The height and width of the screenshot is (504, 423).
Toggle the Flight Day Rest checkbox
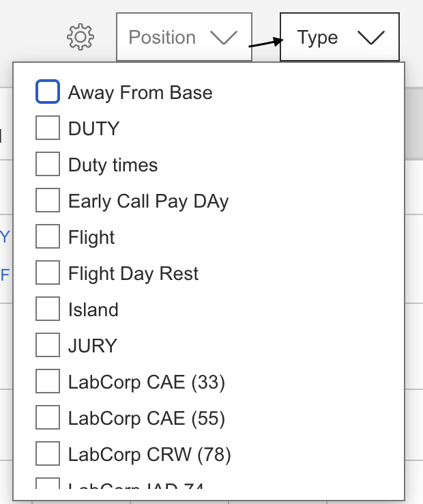(48, 273)
